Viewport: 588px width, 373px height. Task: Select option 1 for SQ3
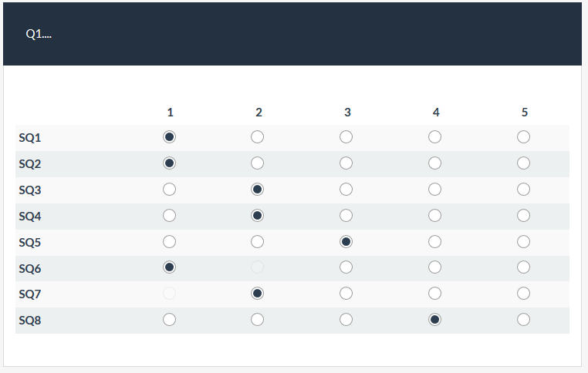pos(170,190)
